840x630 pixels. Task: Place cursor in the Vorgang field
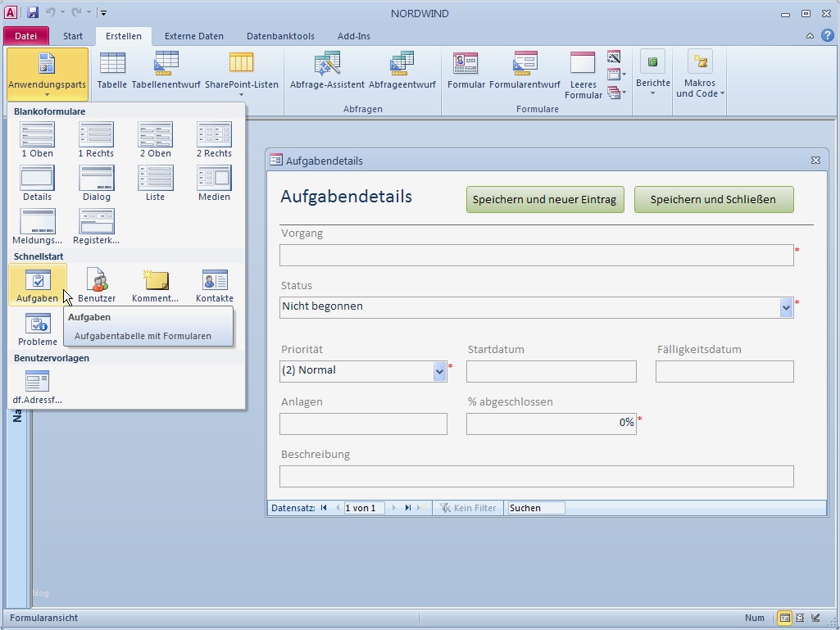[x=537, y=255]
